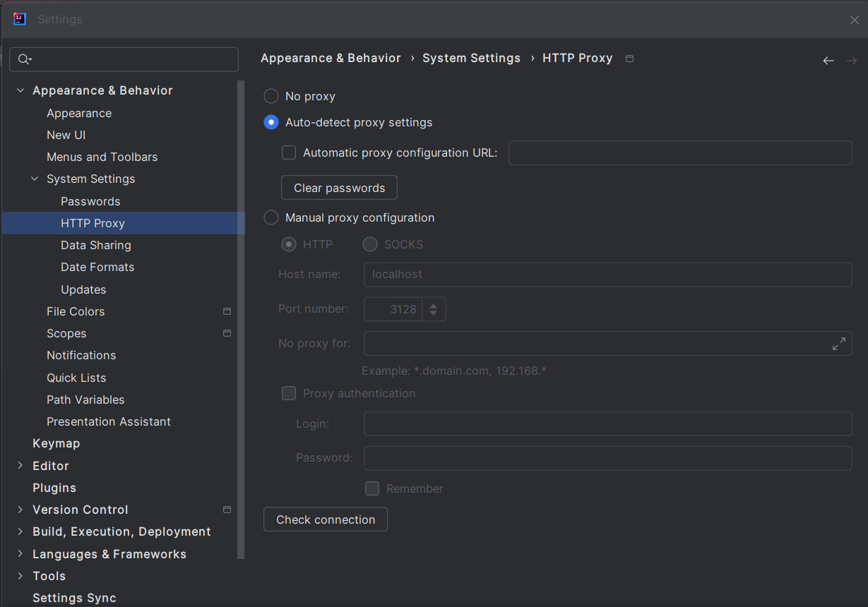Close the Settings dialog
This screenshot has width=868, height=607.
click(854, 20)
